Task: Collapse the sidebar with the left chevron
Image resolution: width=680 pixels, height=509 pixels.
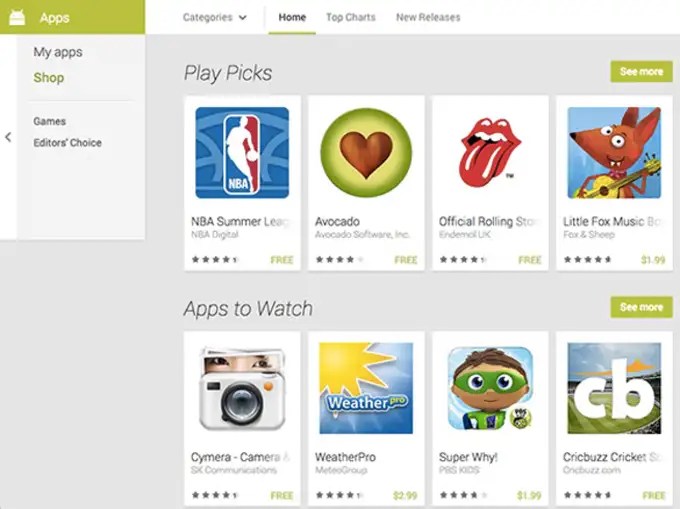Action: coord(8,137)
